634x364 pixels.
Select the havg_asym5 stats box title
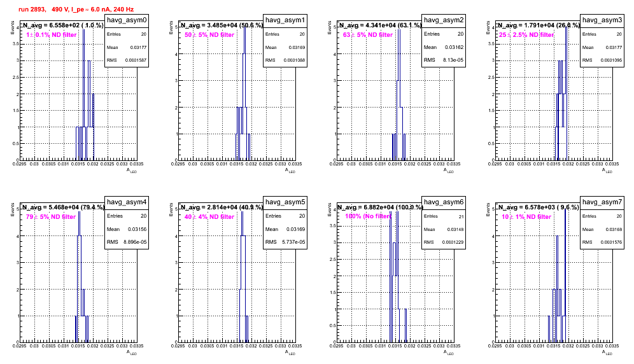click(x=285, y=202)
